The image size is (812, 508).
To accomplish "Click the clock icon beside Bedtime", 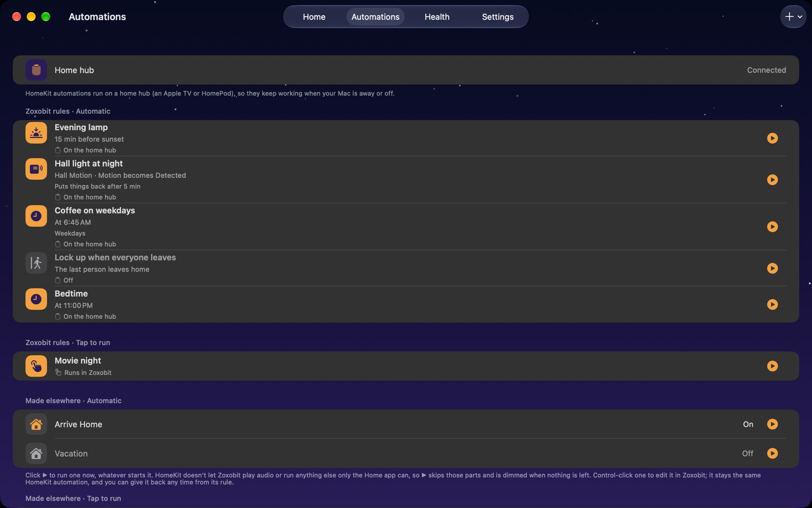I will tap(36, 299).
